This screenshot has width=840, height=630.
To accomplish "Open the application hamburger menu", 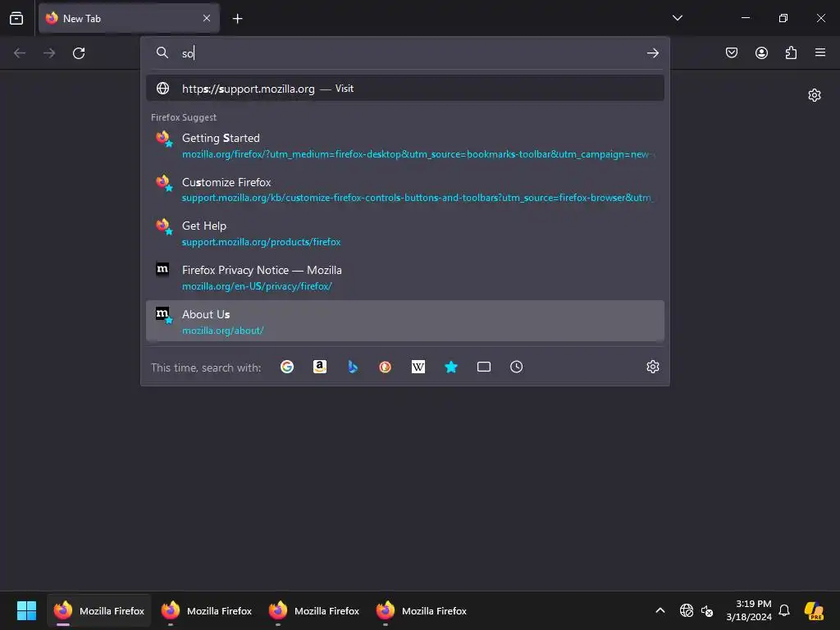I will tap(820, 52).
